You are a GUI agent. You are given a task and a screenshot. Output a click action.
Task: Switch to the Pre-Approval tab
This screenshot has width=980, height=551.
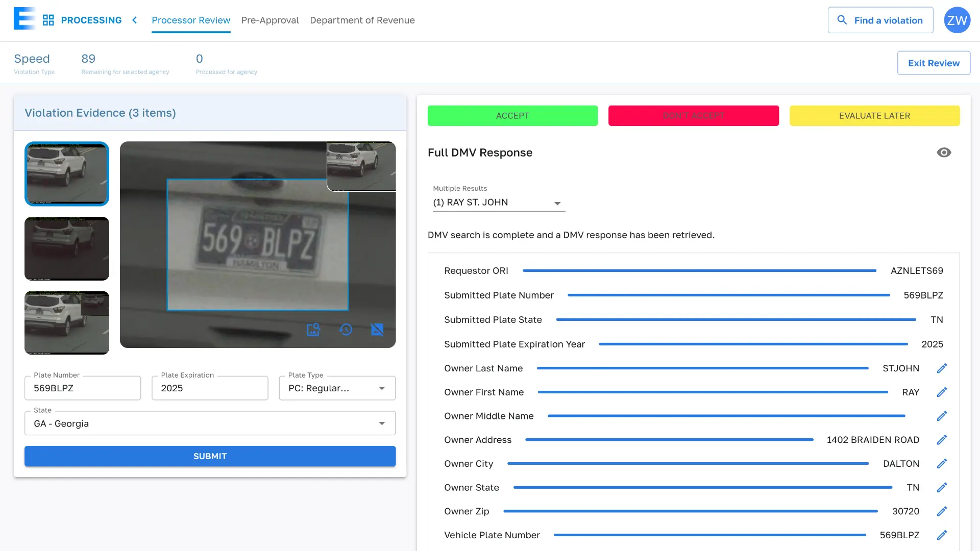(270, 20)
